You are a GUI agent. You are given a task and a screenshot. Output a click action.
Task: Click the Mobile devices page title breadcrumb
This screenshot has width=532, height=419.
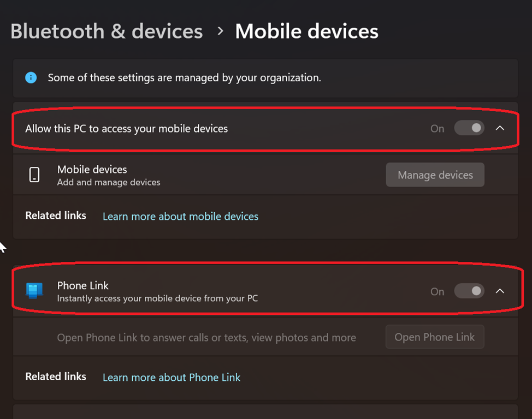tap(306, 31)
